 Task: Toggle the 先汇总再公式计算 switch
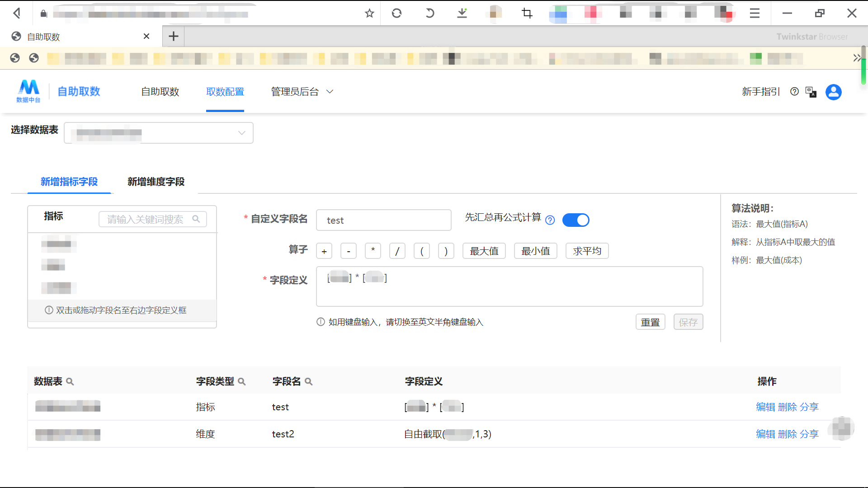[576, 220]
